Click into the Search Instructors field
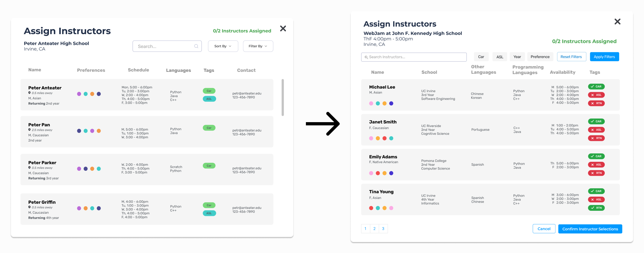This screenshot has width=644, height=253. pos(414,57)
